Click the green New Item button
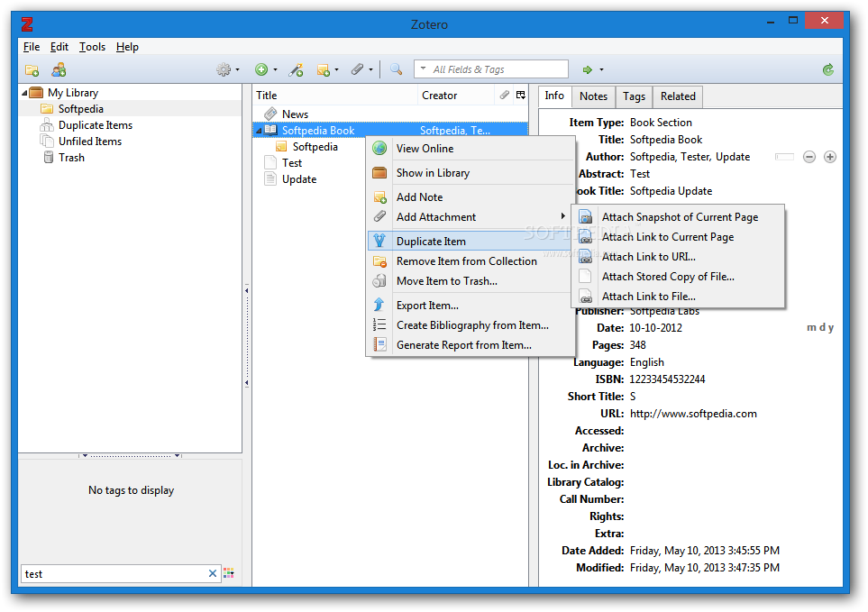868x612 pixels. tap(261, 69)
